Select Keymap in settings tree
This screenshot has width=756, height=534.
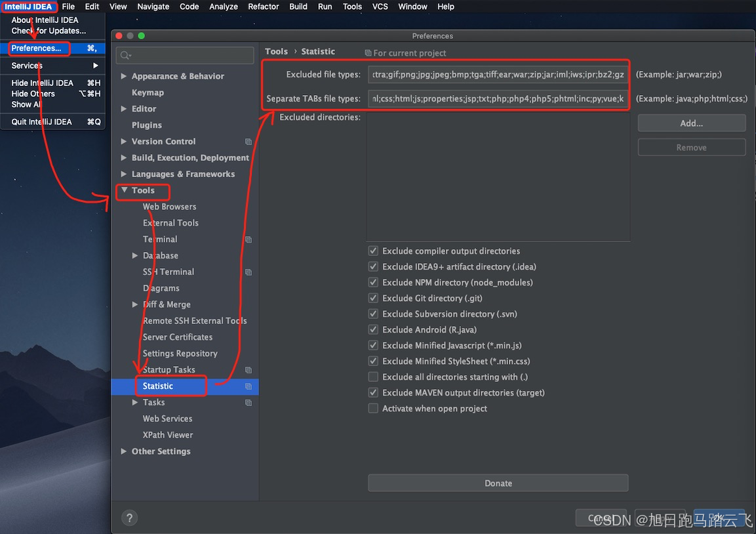click(148, 92)
